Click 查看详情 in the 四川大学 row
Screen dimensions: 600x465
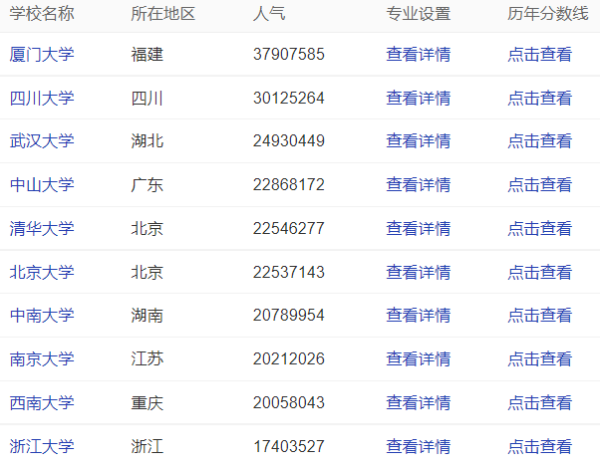coord(418,98)
